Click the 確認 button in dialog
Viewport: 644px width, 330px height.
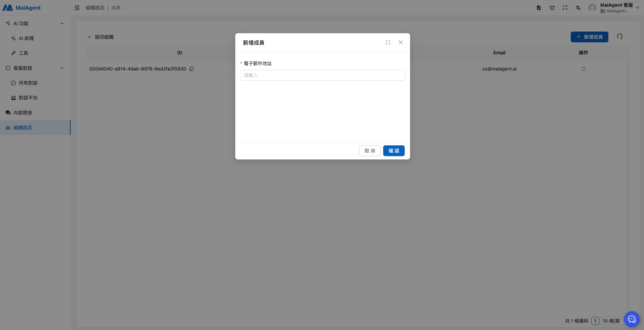coord(394,151)
